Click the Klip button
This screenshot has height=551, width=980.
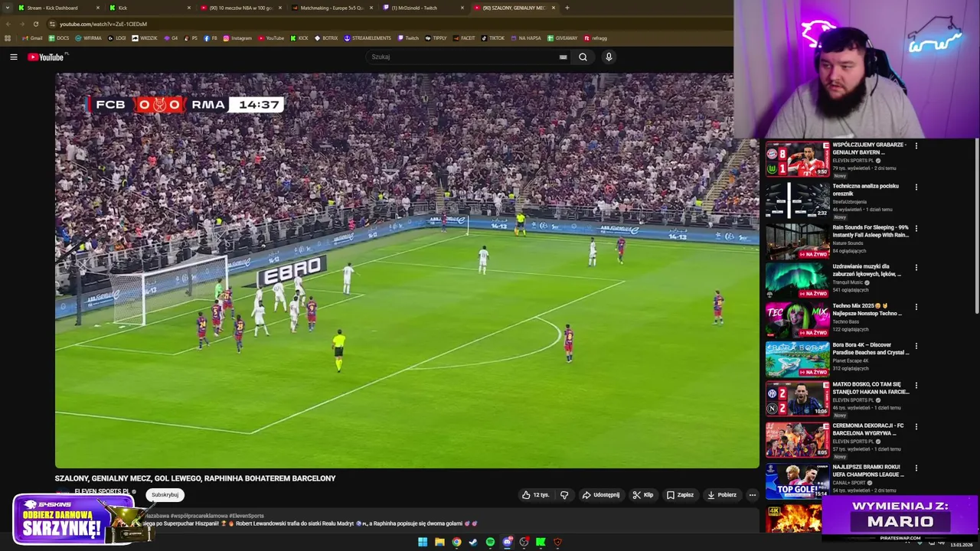click(x=642, y=495)
